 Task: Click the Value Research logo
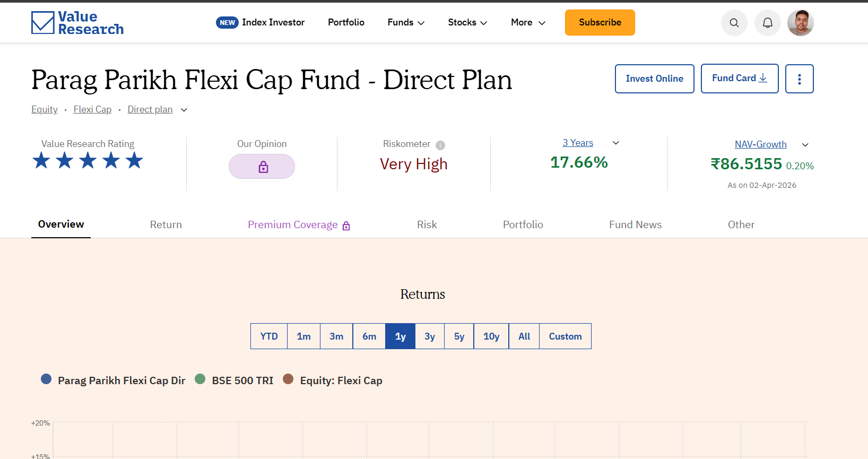point(77,23)
